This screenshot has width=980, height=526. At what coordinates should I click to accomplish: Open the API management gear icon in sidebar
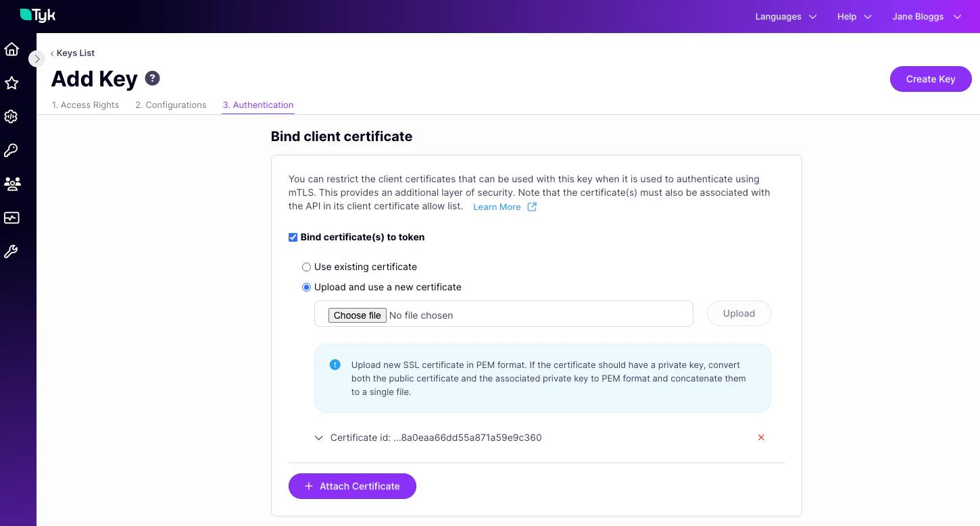pos(11,116)
